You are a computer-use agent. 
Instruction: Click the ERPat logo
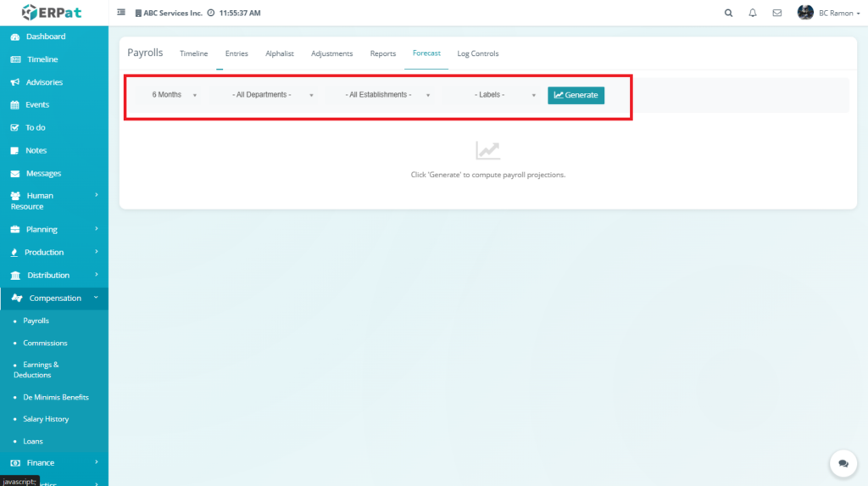[x=52, y=12]
